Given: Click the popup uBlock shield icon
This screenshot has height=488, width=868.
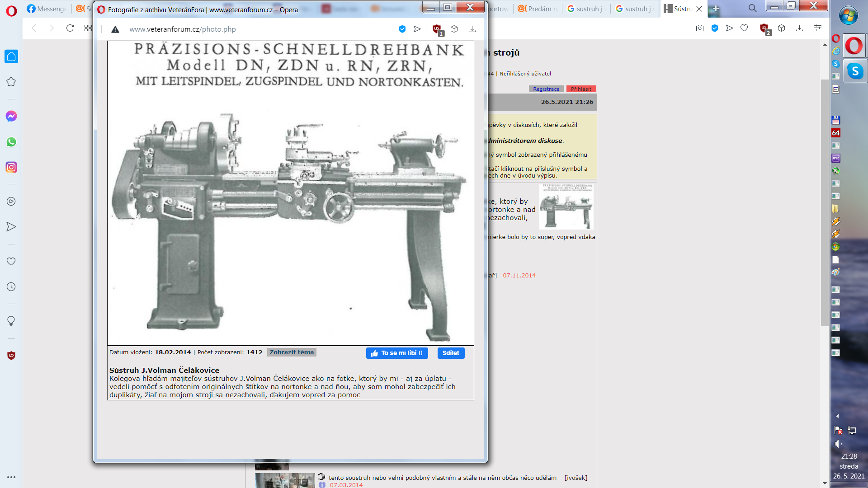Looking at the screenshot, I should (437, 29).
